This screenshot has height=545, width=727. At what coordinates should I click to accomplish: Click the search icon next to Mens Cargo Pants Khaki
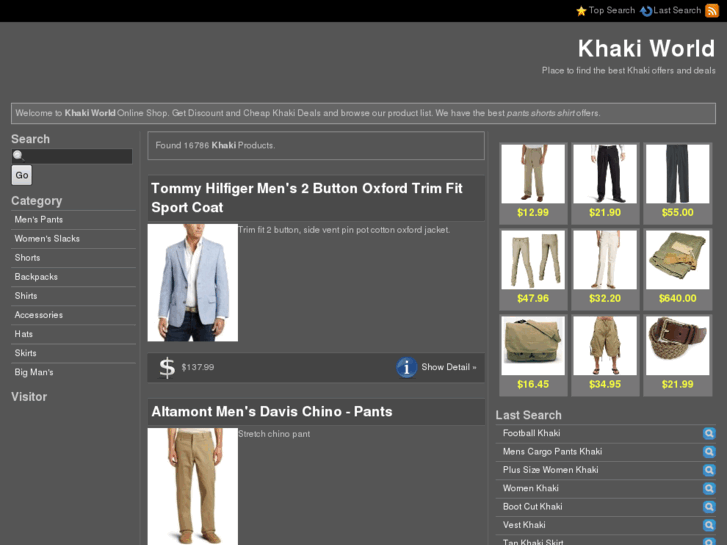(709, 452)
